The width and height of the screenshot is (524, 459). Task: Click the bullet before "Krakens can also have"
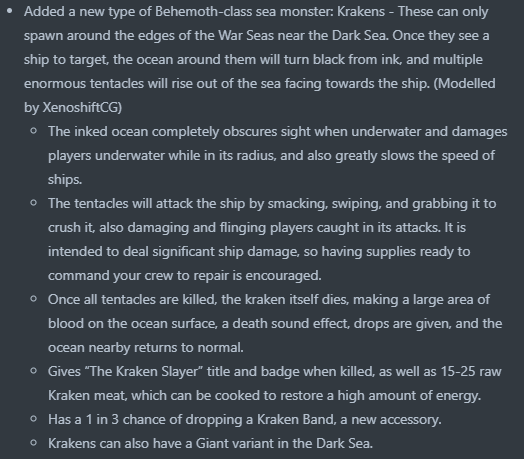coord(33,443)
